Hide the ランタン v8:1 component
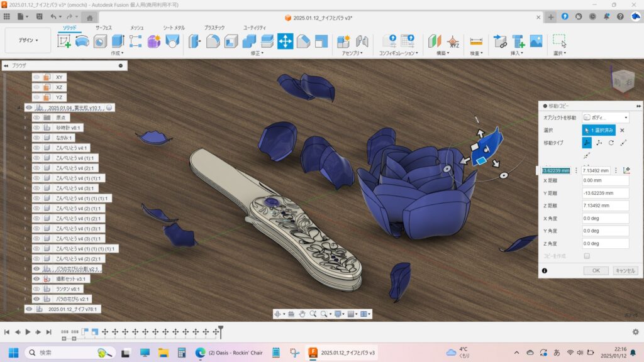Screen dimensions: 644x362 click(36, 288)
